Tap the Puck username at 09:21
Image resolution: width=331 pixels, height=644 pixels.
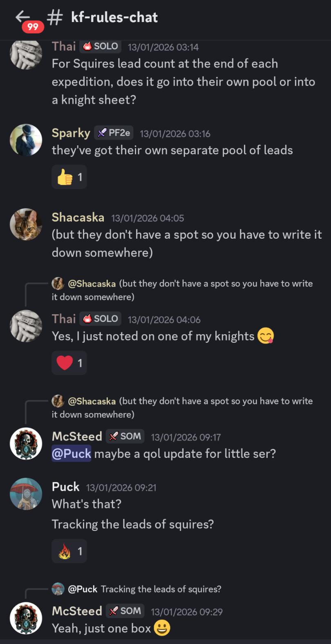[65, 487]
